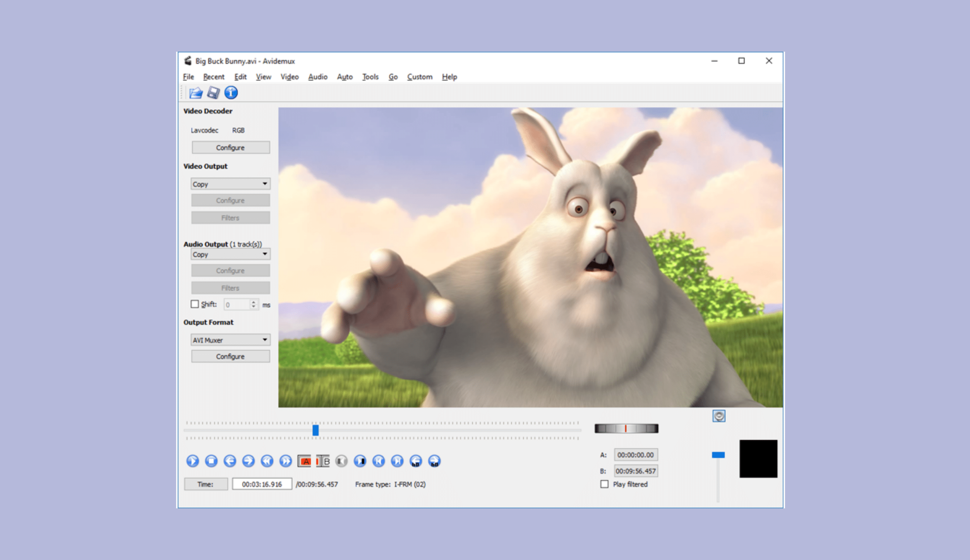Click the Save video floppy icon
Screen dimensions: 970x560
pyautogui.click(x=213, y=93)
